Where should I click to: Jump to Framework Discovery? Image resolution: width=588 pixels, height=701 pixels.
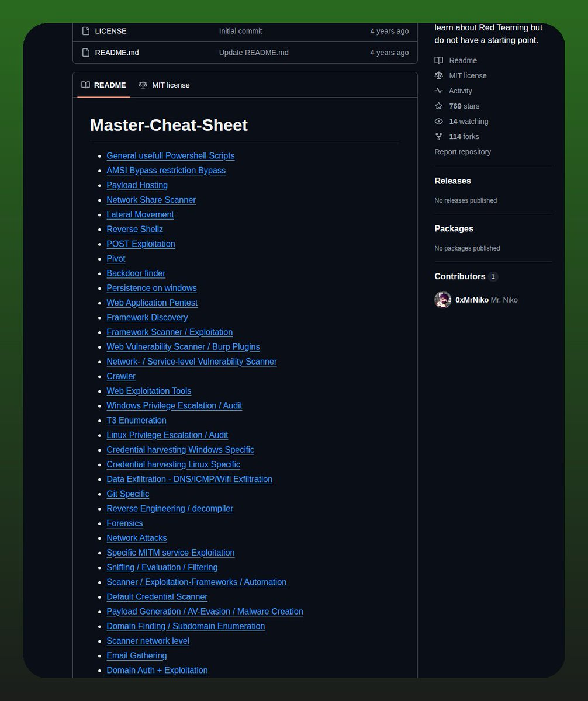coord(147,317)
